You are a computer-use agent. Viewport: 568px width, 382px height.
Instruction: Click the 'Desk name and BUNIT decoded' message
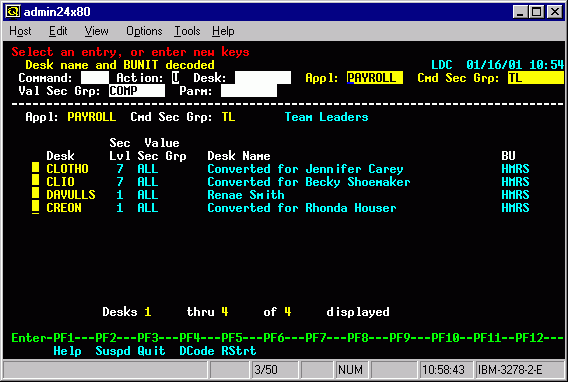[x=120, y=65]
